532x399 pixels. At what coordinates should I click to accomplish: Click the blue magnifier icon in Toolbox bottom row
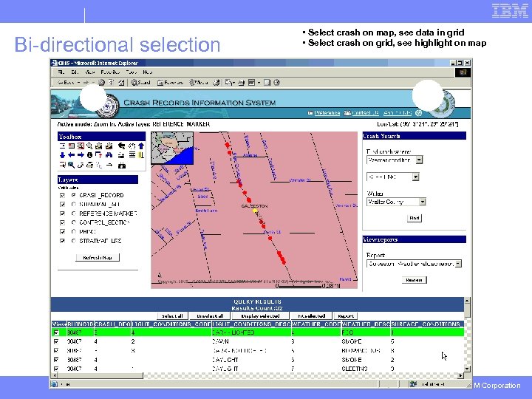pos(71,166)
